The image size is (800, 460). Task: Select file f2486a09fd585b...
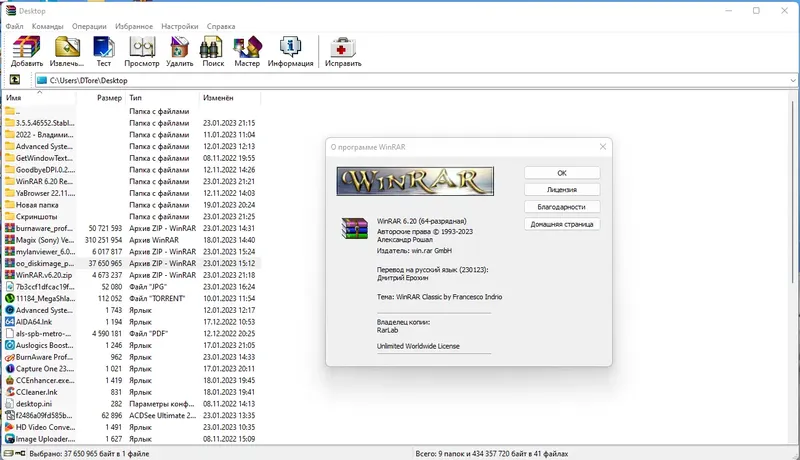(132, 416)
